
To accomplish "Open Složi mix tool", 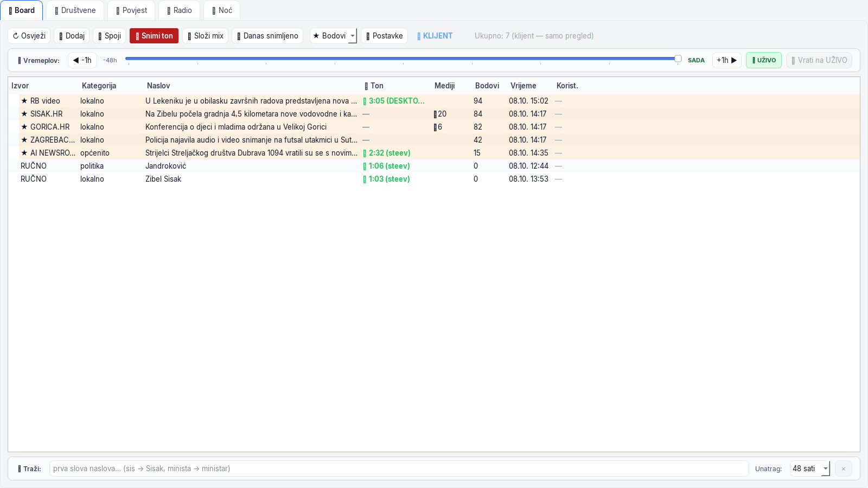I will 205,36.
